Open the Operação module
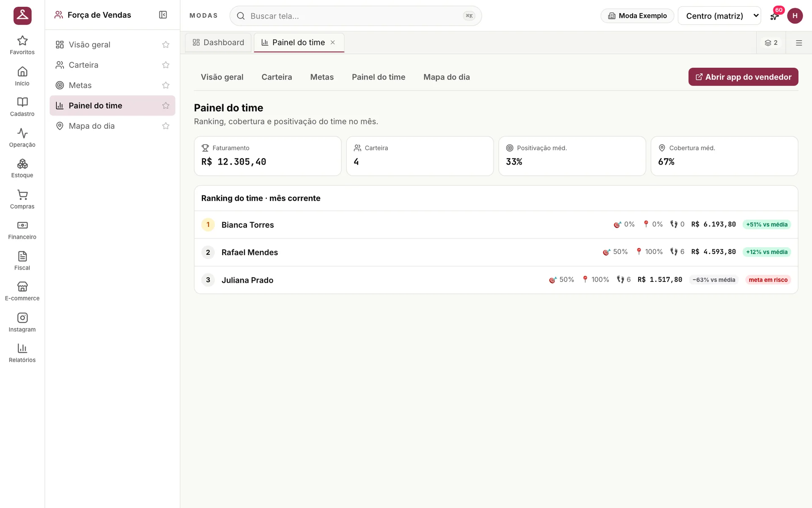 click(x=22, y=138)
